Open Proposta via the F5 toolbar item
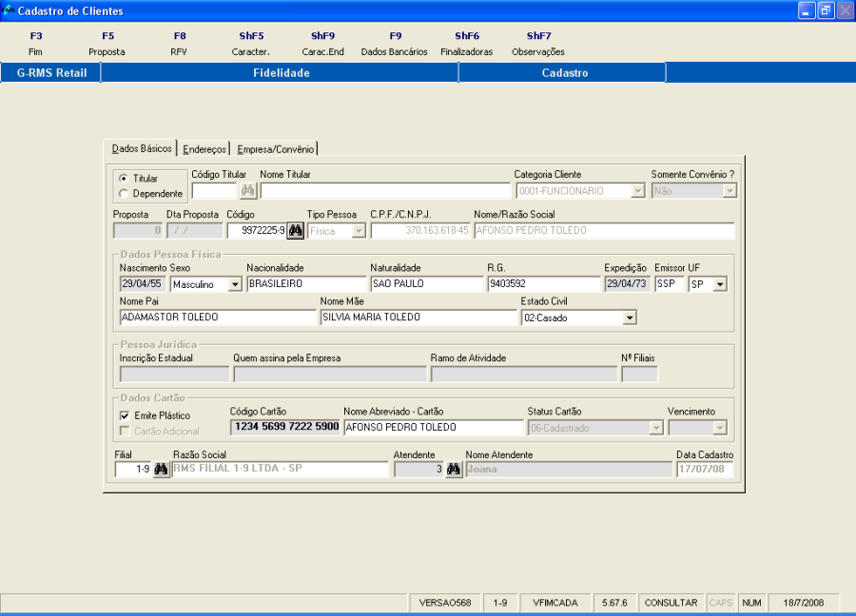 pos(107,44)
